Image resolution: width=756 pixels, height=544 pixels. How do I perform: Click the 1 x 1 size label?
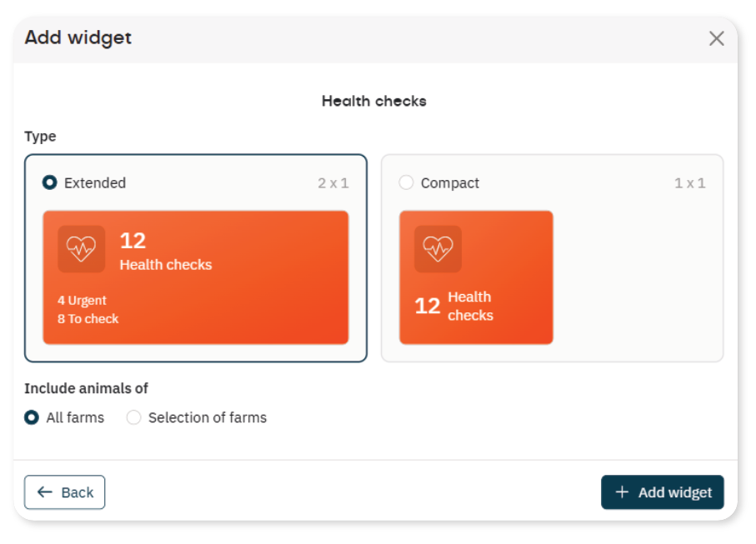pos(690,183)
